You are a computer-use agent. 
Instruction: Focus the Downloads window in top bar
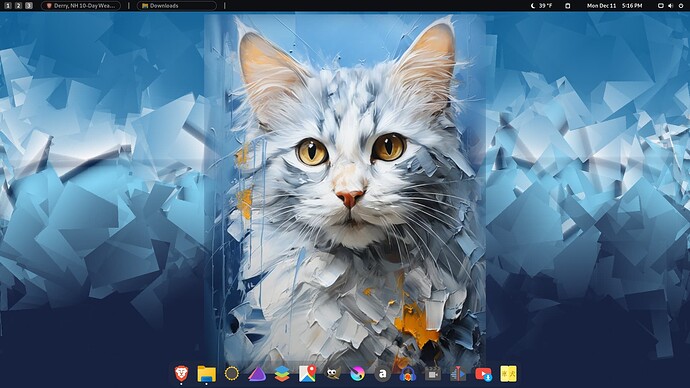[177, 6]
